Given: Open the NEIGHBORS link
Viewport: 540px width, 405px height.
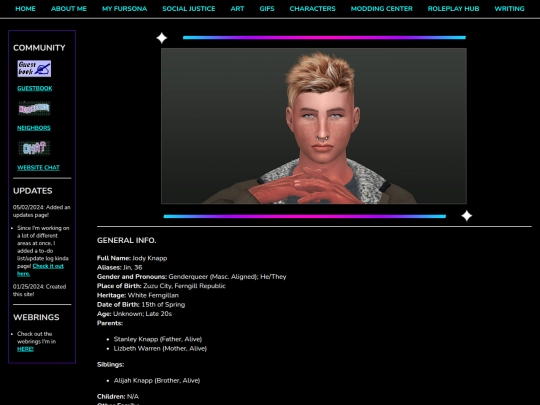Looking at the screenshot, I should coord(34,128).
